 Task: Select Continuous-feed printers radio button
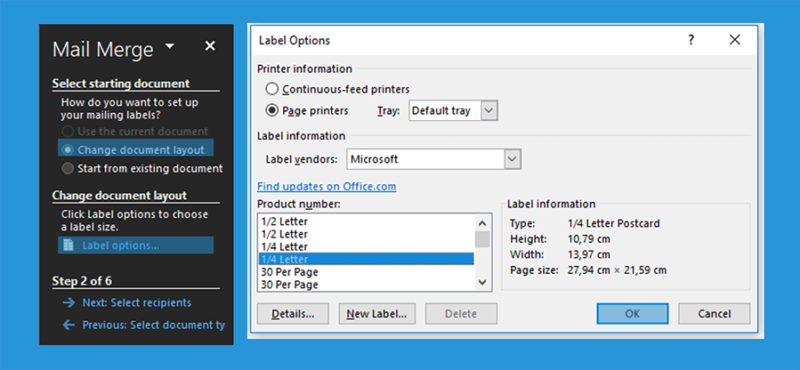point(273,89)
